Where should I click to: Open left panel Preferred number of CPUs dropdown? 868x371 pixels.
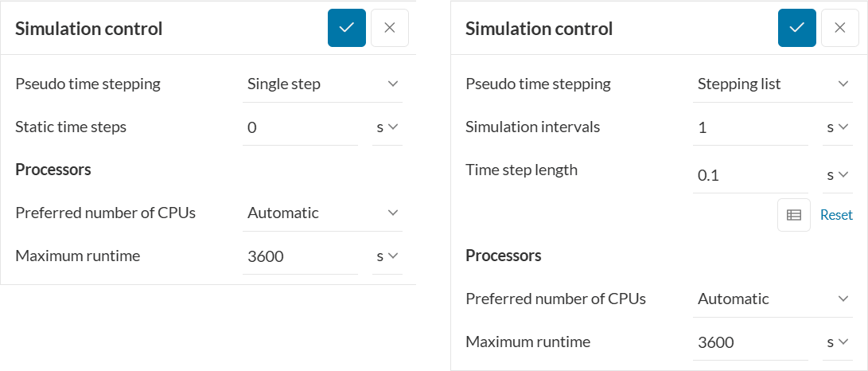(x=322, y=213)
